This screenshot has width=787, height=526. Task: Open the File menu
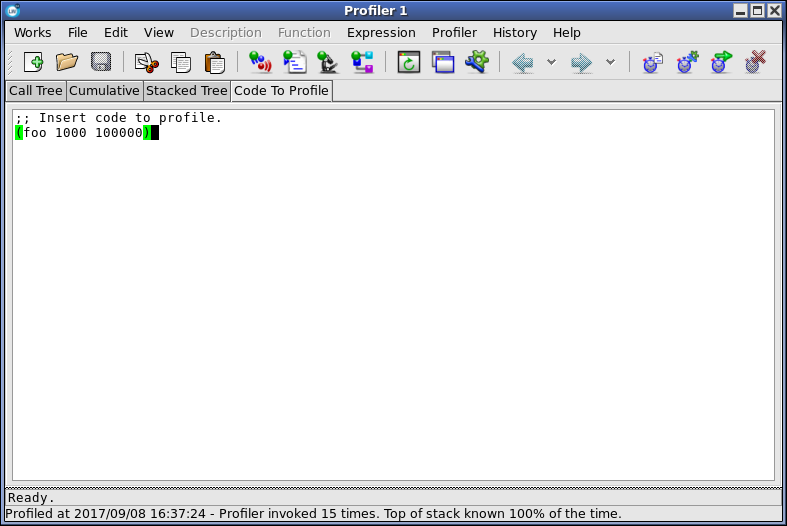(78, 33)
